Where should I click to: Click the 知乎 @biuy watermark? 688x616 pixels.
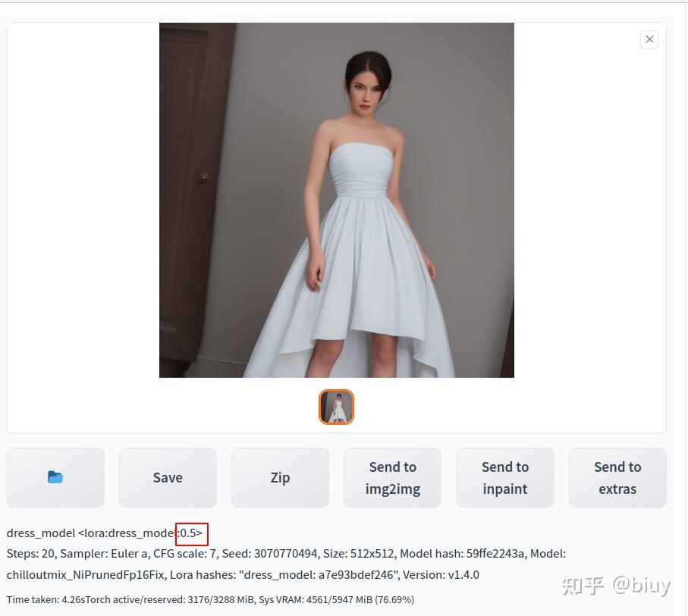tap(616, 586)
